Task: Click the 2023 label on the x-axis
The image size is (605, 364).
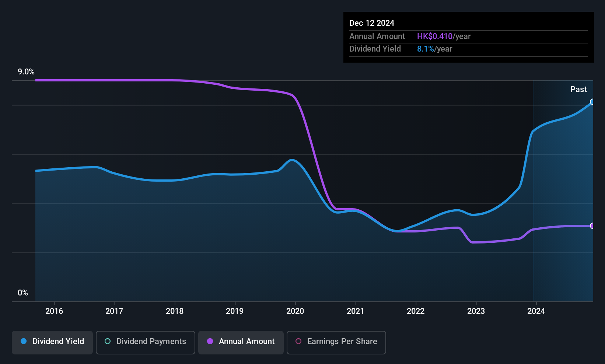Action: (x=476, y=311)
